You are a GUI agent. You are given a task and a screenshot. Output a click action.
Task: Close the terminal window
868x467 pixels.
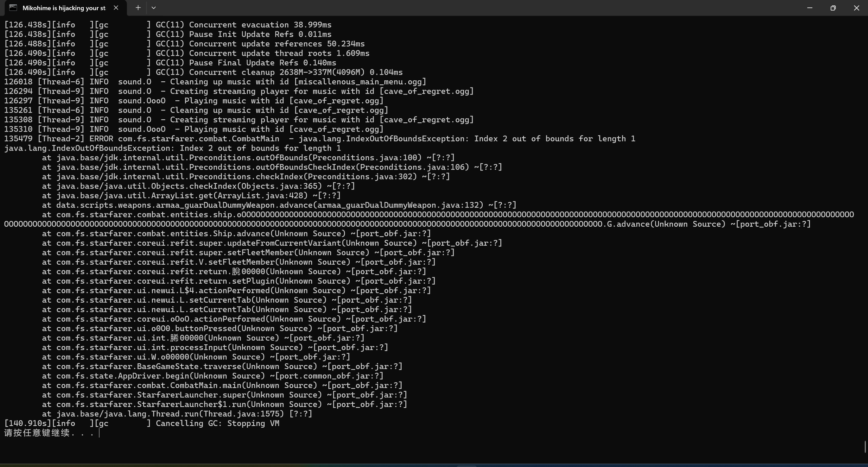[x=856, y=8]
